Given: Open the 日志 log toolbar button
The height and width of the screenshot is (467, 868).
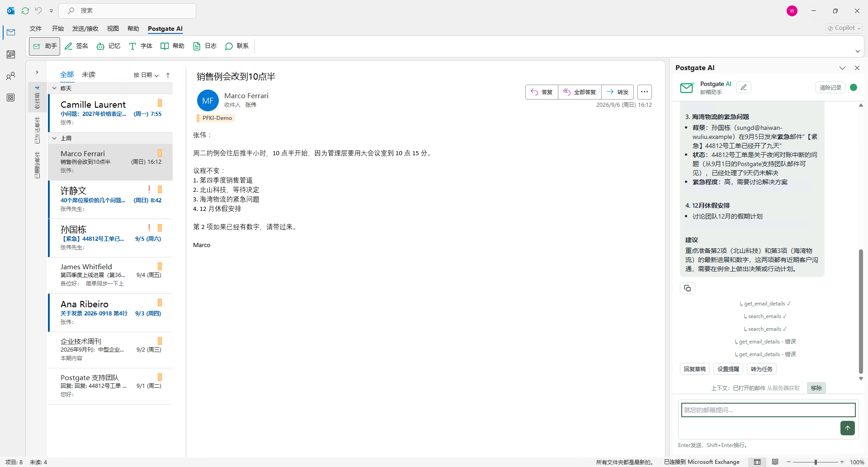Looking at the screenshot, I should (205, 46).
